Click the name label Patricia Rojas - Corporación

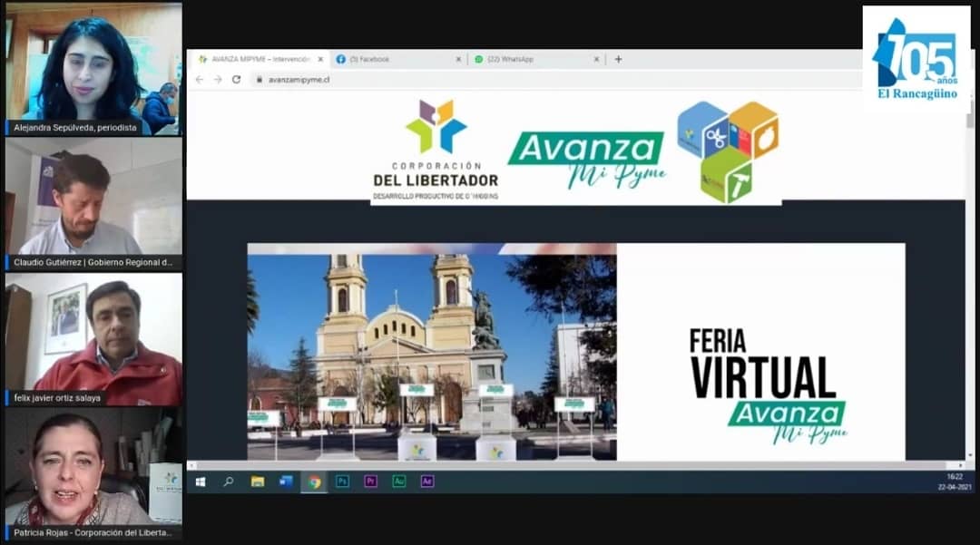[x=93, y=533]
